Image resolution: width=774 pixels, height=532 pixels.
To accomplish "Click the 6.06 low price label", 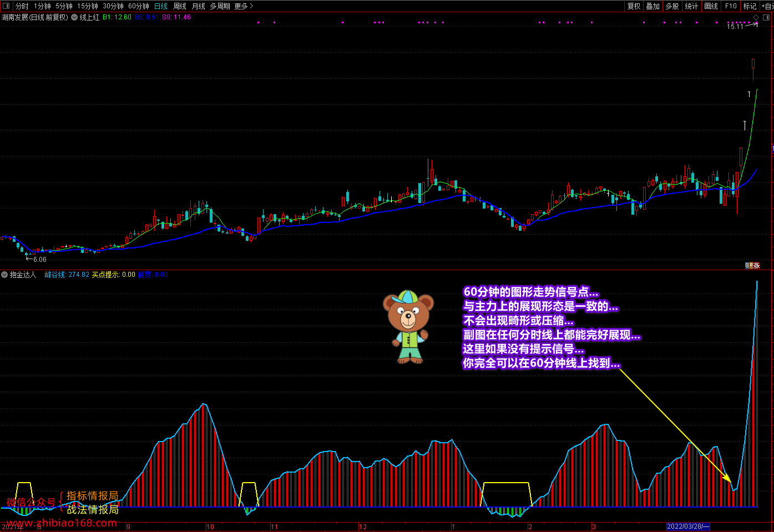I will tap(39, 259).
